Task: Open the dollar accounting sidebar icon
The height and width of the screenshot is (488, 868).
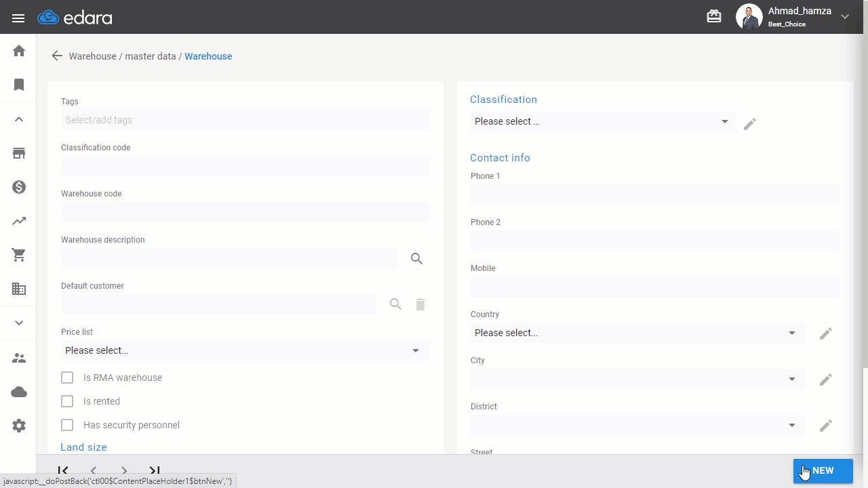Action: coord(19,187)
